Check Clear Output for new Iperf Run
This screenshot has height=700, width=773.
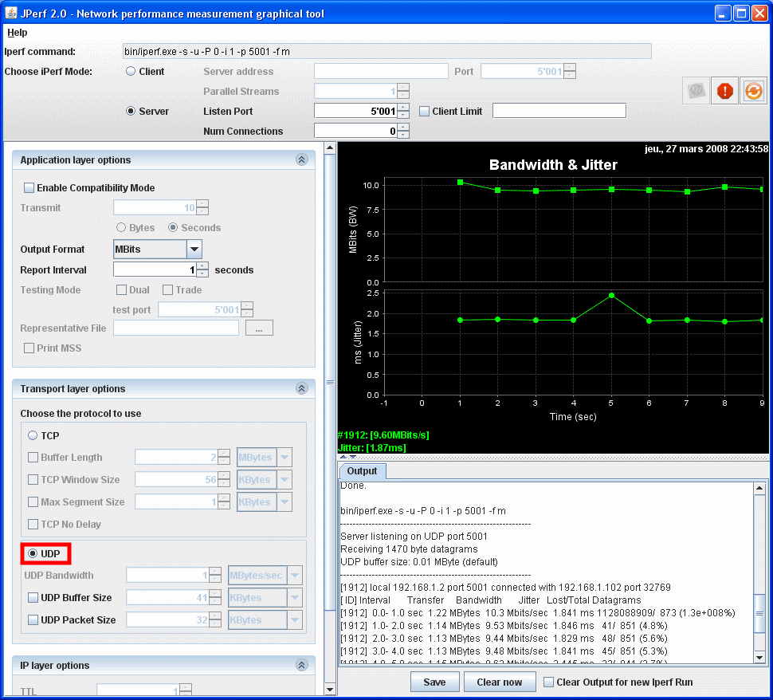[x=548, y=682]
